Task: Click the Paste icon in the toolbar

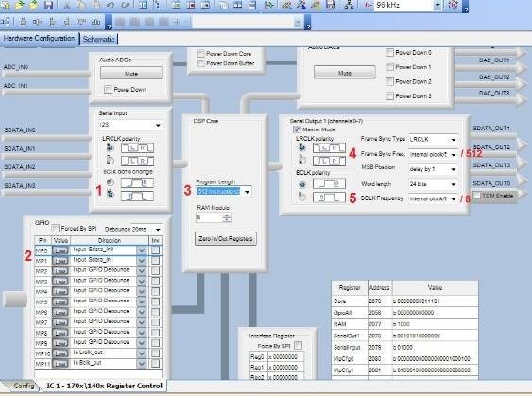Action: 96,5
